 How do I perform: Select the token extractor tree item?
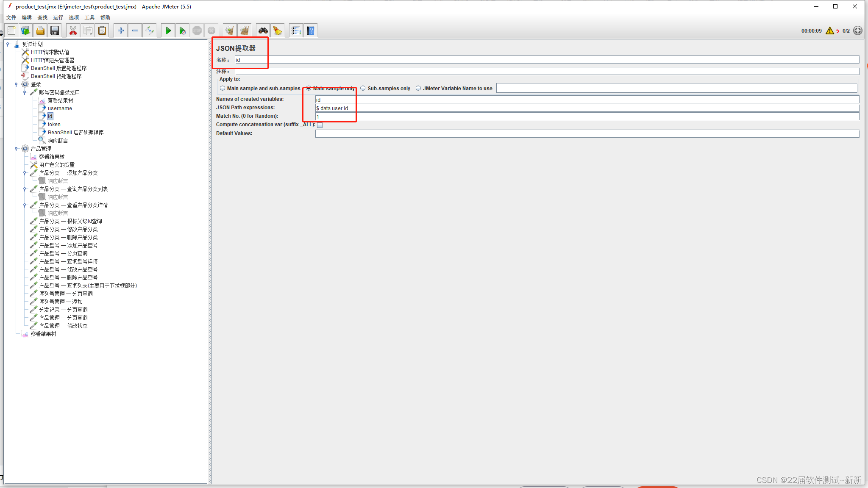tap(54, 125)
